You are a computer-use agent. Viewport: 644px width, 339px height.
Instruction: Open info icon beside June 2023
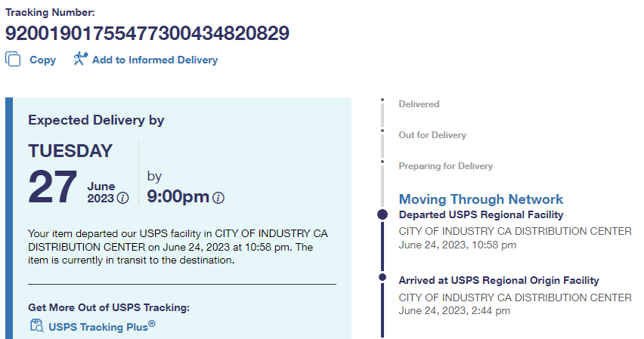122,198
